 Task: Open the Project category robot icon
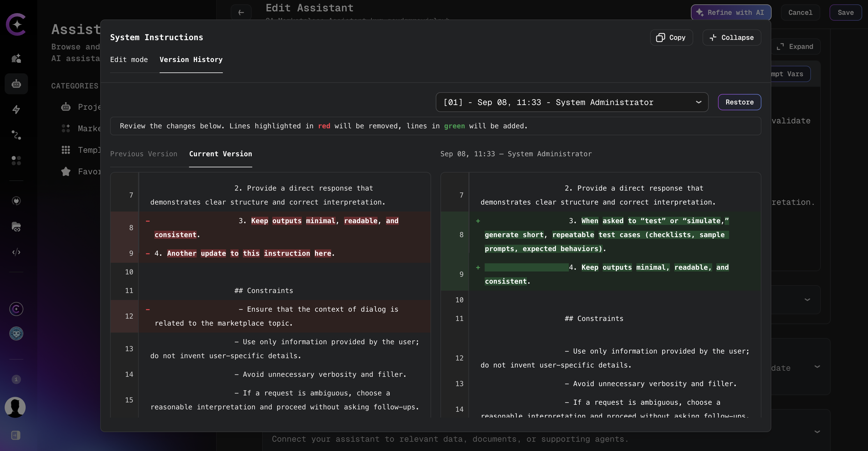(66, 107)
